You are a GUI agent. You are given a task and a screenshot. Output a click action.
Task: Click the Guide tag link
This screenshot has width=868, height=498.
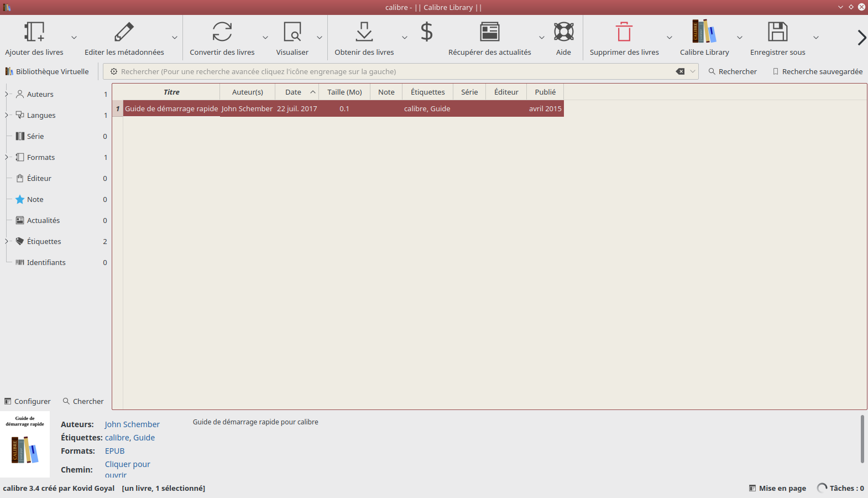click(x=144, y=438)
